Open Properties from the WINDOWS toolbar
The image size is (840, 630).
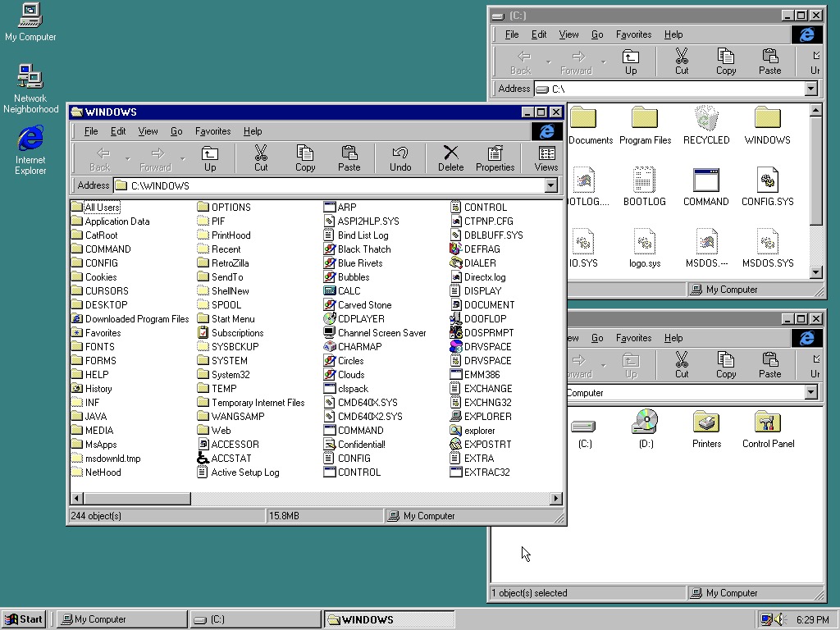pyautogui.click(x=495, y=158)
